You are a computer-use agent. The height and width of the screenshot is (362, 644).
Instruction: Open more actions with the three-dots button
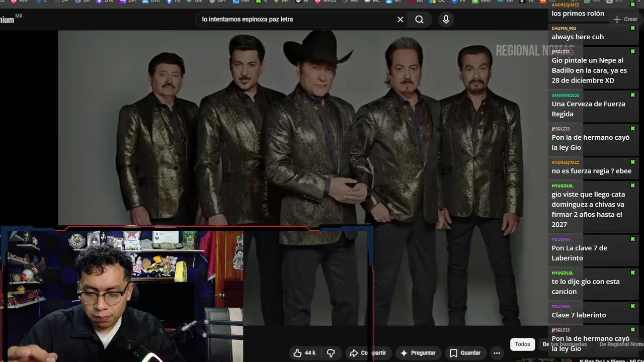click(497, 353)
